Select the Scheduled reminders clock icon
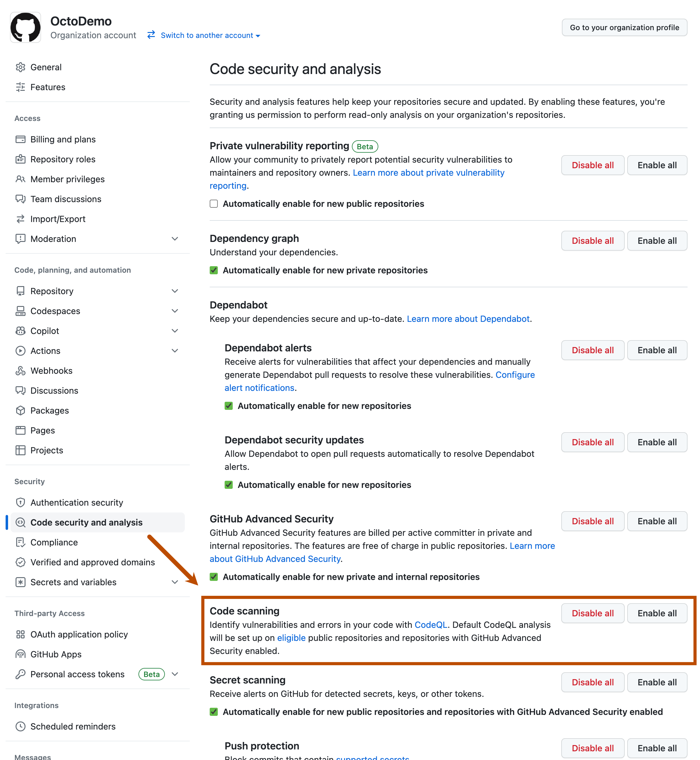Viewport: 700px width, 760px height. click(21, 726)
